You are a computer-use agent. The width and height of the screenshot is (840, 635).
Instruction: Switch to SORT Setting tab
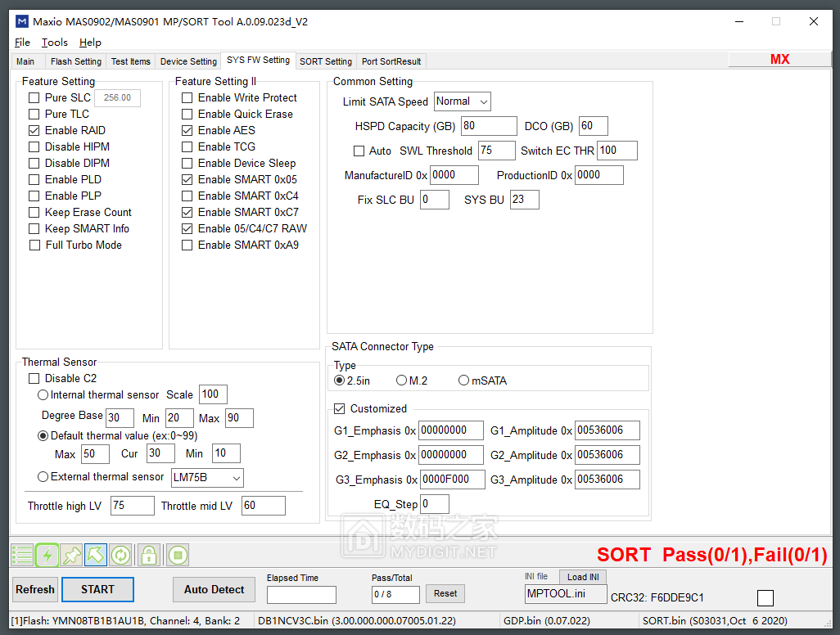point(326,61)
